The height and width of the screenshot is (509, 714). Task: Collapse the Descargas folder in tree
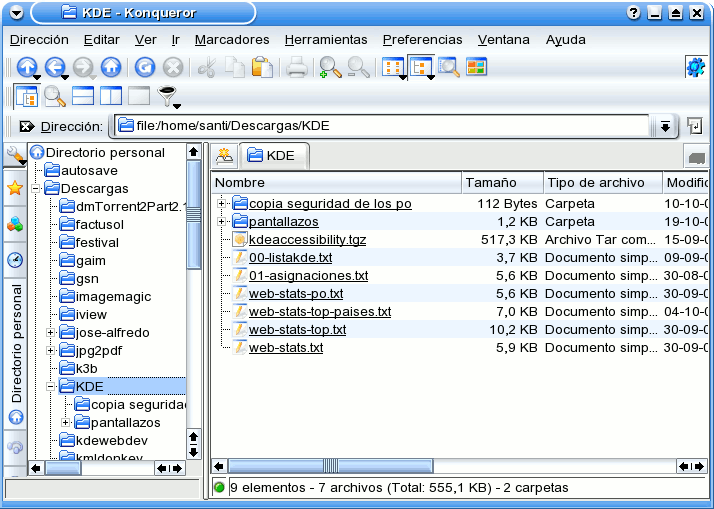click(x=36, y=188)
